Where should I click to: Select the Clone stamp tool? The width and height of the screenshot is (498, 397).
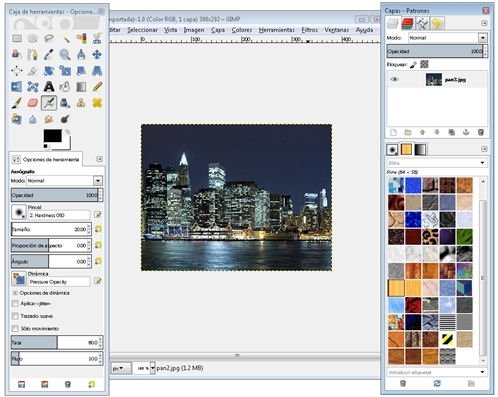pos(81,103)
